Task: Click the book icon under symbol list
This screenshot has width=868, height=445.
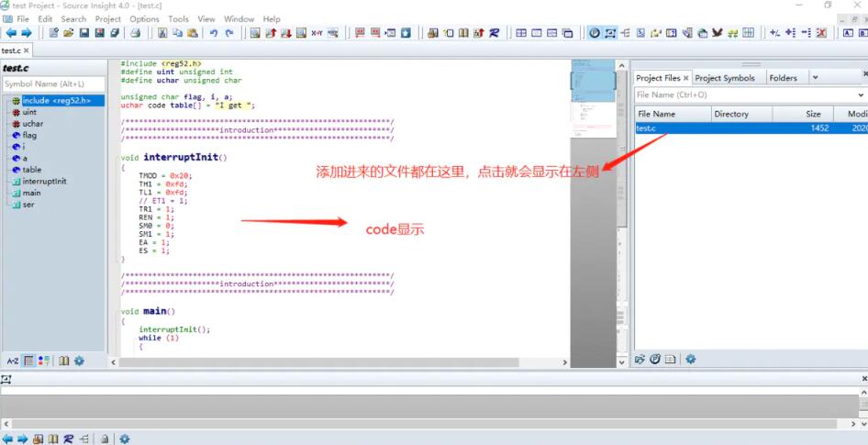Action: pyautogui.click(x=64, y=361)
